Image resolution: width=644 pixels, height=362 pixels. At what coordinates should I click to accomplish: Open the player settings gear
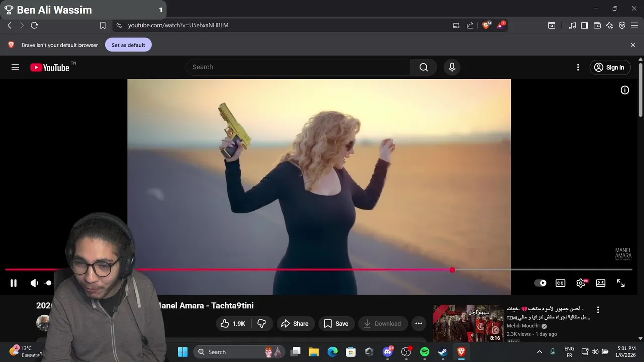(581, 283)
